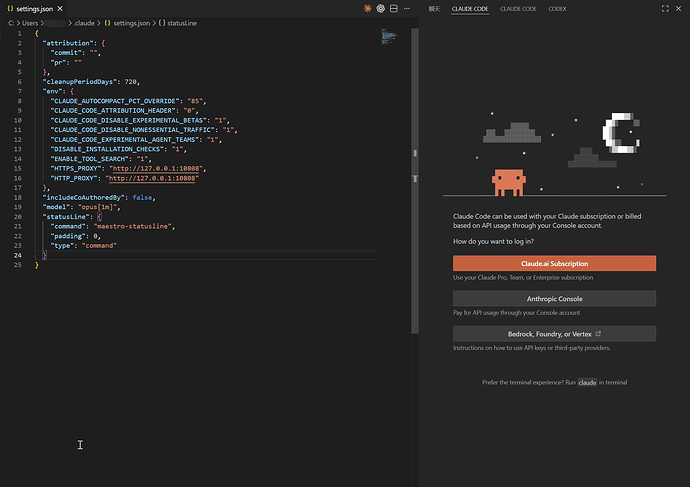Click line number 20 in the gutter
The width and height of the screenshot is (690, 487).
18,217
